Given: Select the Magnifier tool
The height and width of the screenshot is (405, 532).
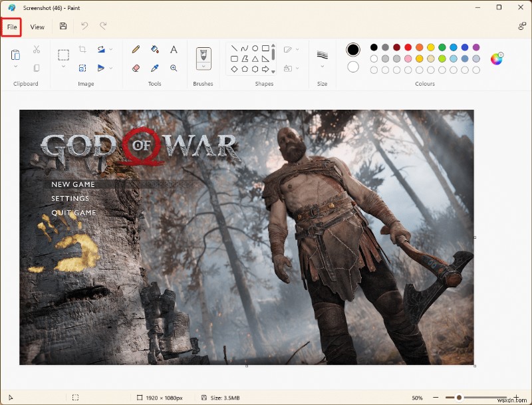Looking at the screenshot, I should coord(174,67).
